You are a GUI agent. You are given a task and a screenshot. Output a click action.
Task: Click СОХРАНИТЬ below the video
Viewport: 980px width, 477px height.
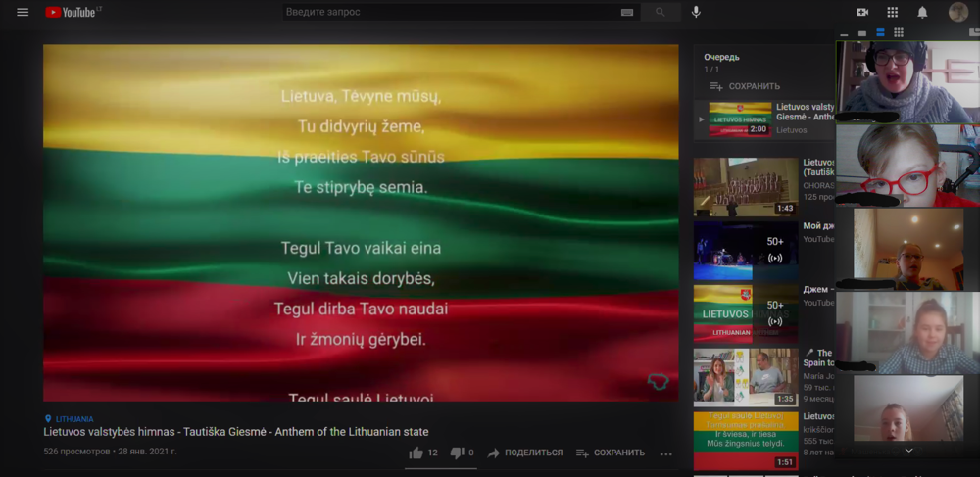(610, 453)
